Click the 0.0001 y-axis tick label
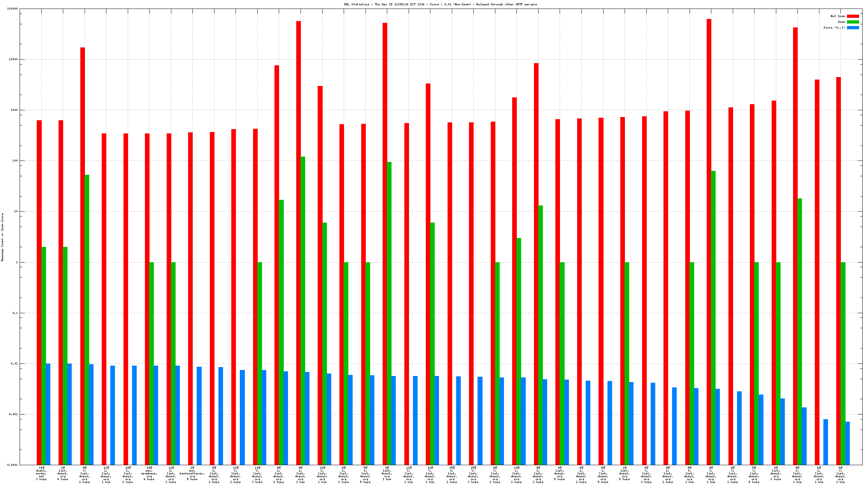Viewport: 868px width, 488px height. [x=12, y=465]
